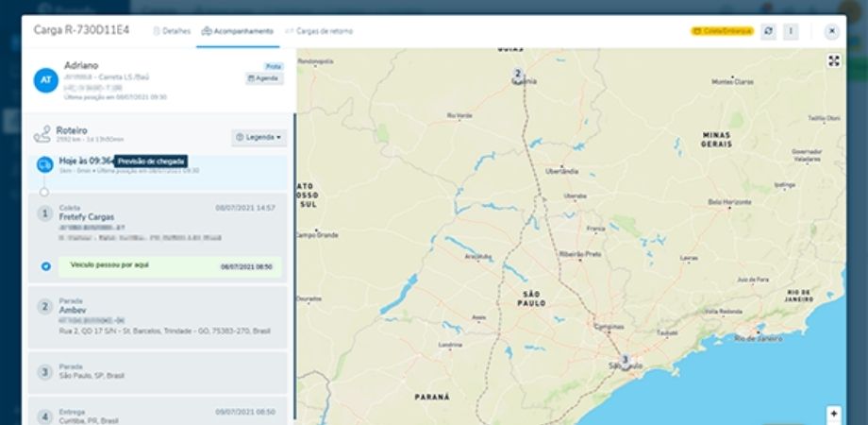Click Rio de Janeiro city on map

coord(759,338)
